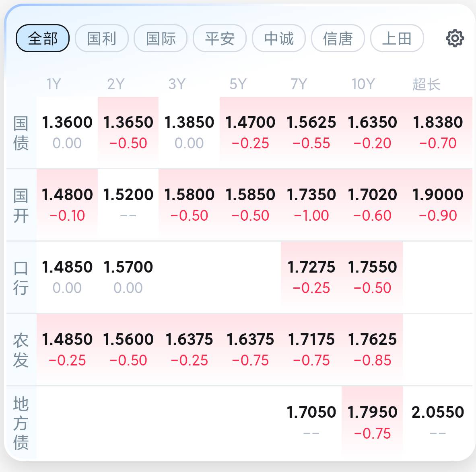
Task: Select the 信唐 filter
Action: coord(338,38)
